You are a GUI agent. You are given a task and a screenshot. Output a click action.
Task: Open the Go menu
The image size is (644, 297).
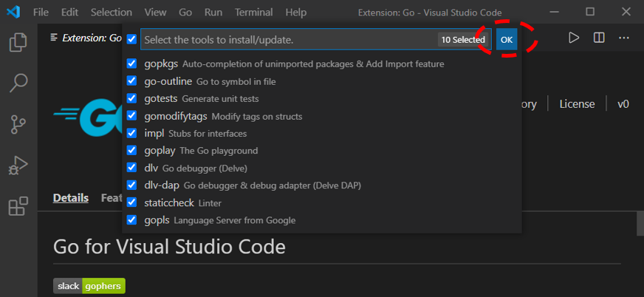point(185,13)
